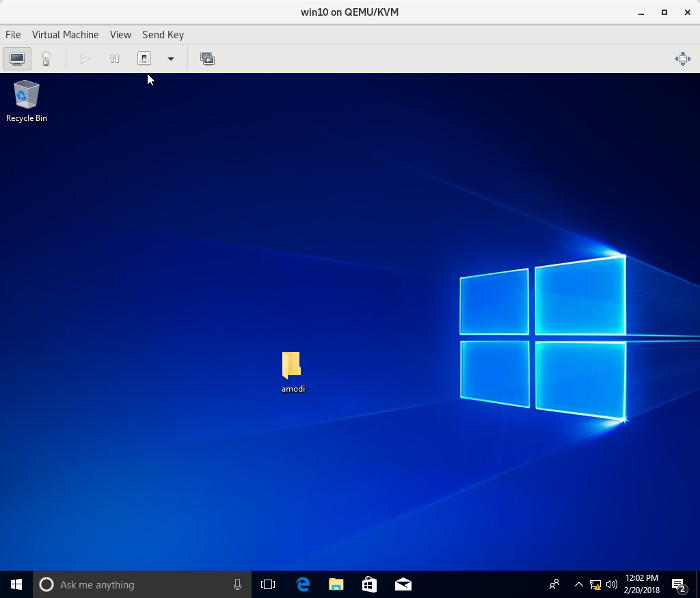Show the graphical console view

coord(17,59)
